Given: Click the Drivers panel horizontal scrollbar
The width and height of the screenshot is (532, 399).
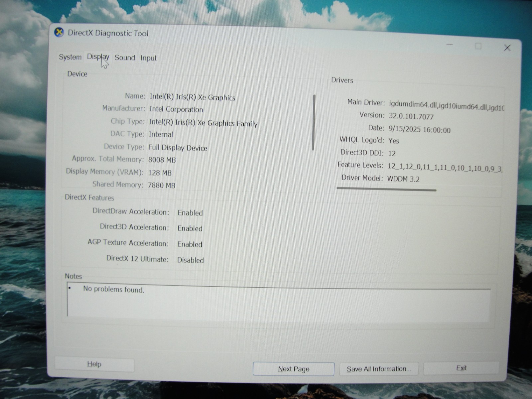Looking at the screenshot, I should [x=386, y=189].
